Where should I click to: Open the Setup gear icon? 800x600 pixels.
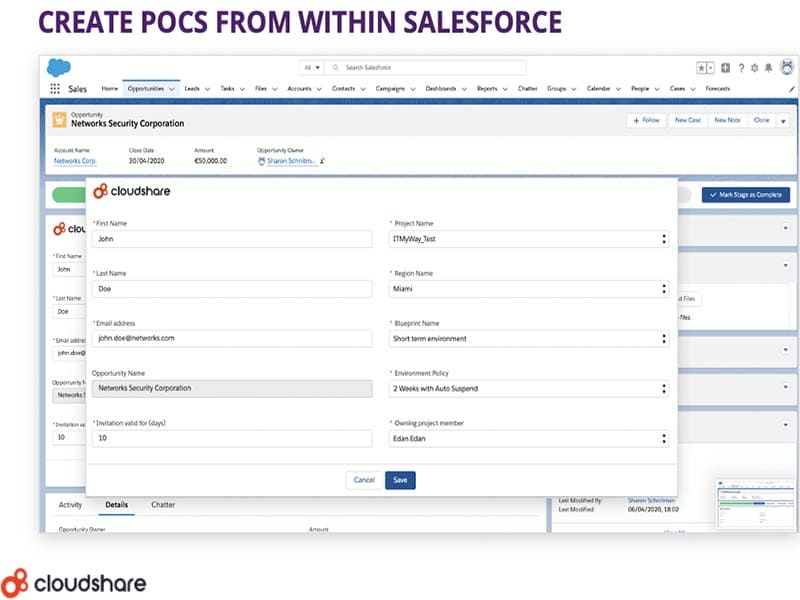pyautogui.click(x=753, y=67)
